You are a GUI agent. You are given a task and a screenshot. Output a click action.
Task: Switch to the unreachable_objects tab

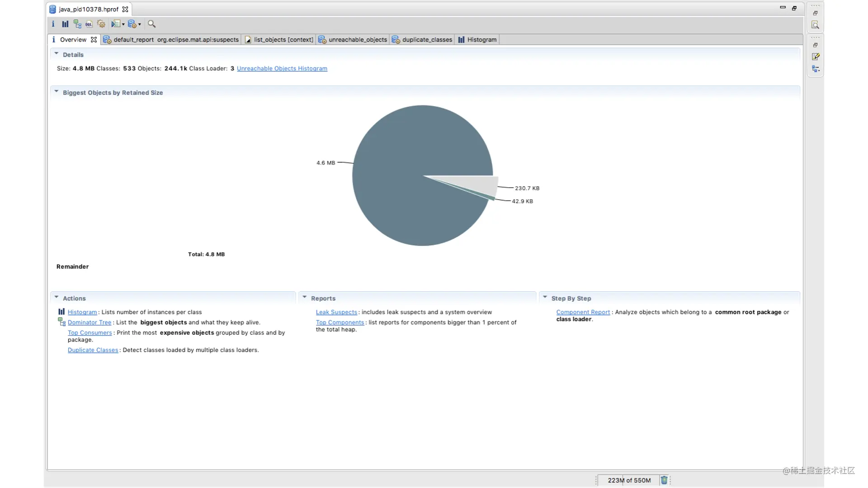pos(353,40)
